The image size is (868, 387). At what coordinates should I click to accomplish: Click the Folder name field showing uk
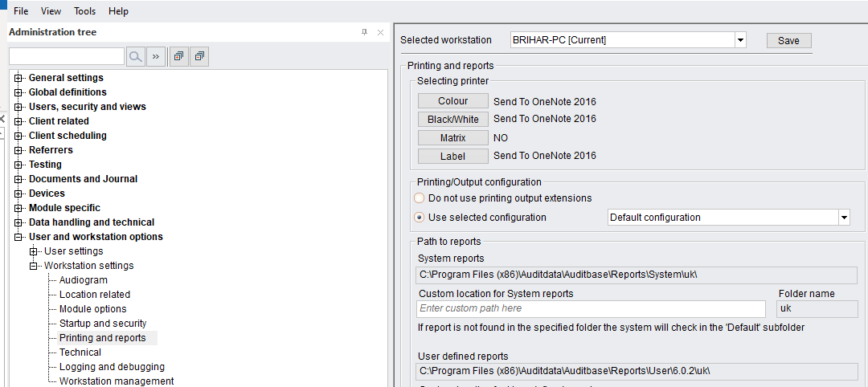click(x=817, y=308)
